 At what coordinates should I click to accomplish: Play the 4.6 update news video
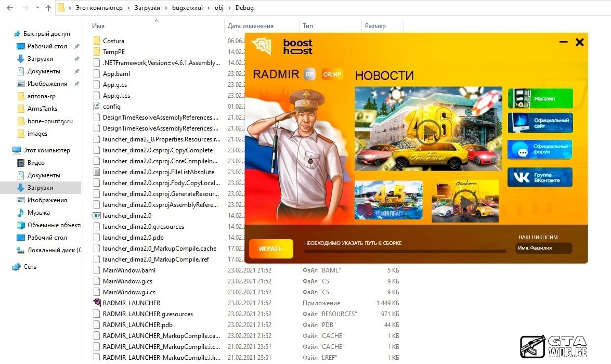(428, 130)
